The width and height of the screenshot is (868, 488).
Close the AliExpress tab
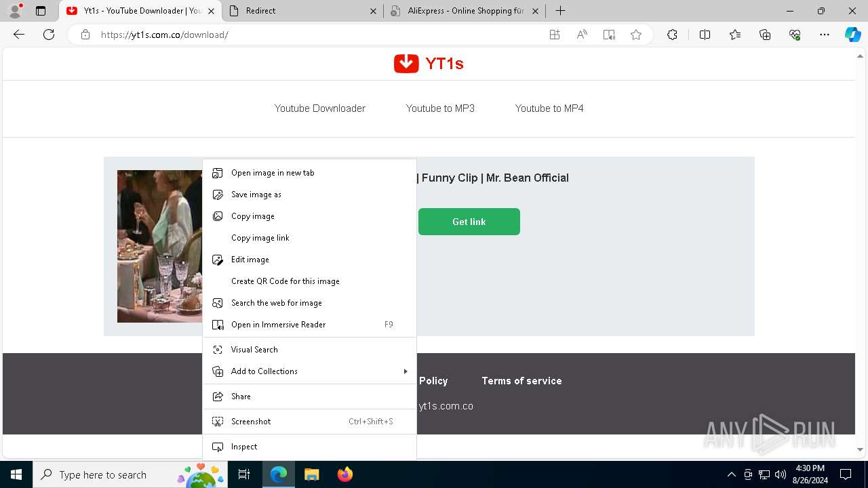pos(535,11)
